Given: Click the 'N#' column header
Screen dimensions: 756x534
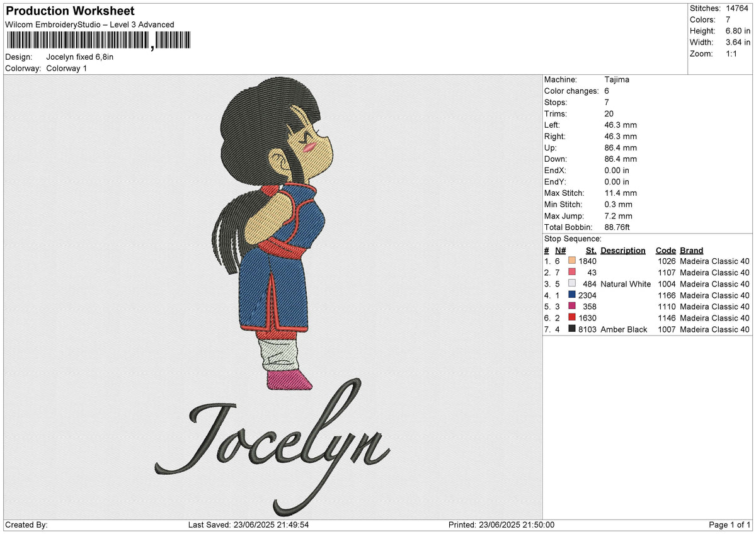Looking at the screenshot, I should [560, 250].
